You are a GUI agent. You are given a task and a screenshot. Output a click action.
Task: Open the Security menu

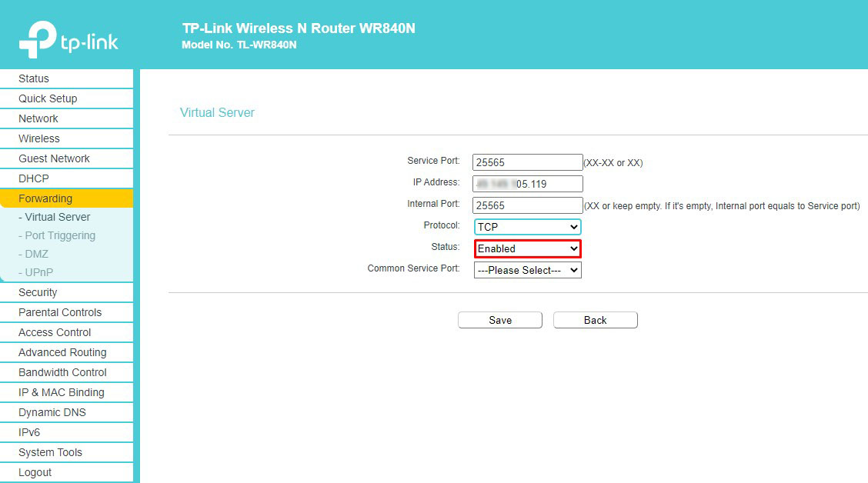point(66,292)
